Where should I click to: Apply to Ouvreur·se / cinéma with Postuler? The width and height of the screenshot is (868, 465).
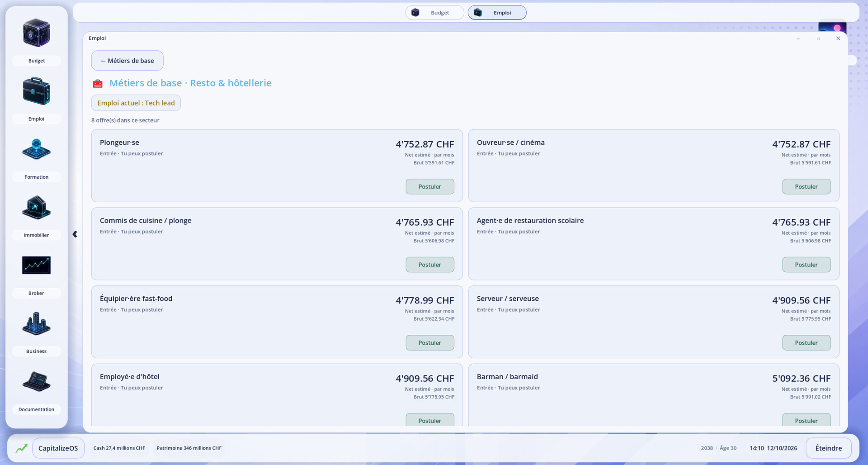[806, 186]
